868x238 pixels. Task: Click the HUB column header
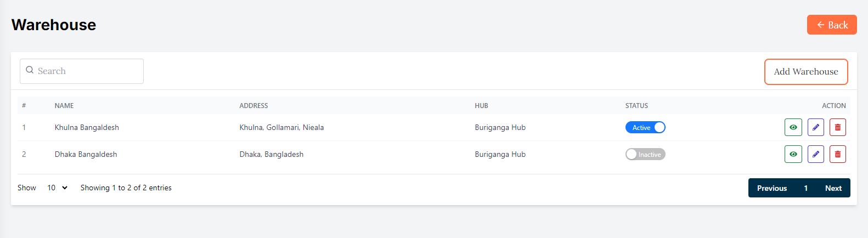(x=481, y=106)
